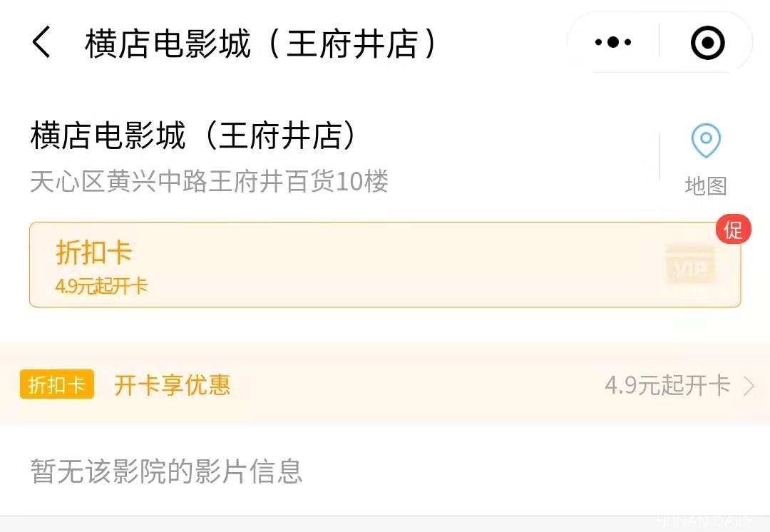Expand the discount card chevron arrow
This screenshot has width=770, height=532.
click(749, 386)
